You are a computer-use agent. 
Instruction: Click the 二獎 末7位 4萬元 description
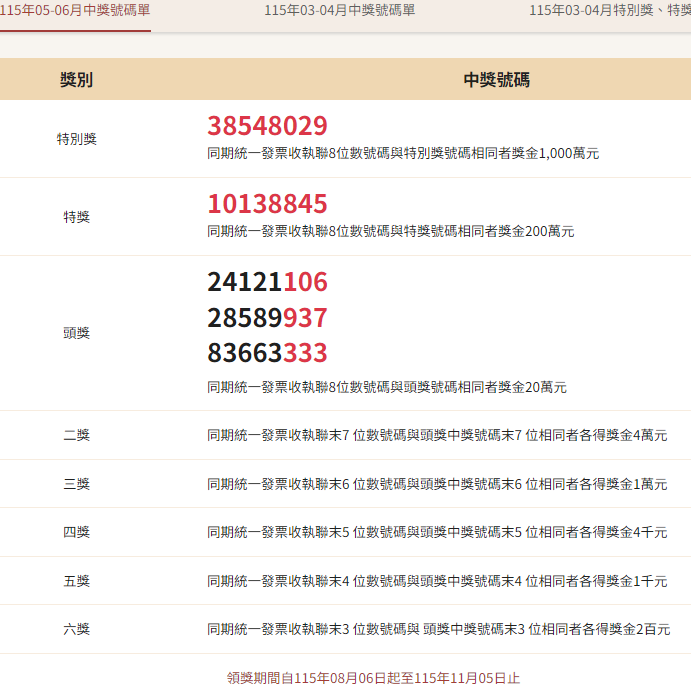pos(437,435)
